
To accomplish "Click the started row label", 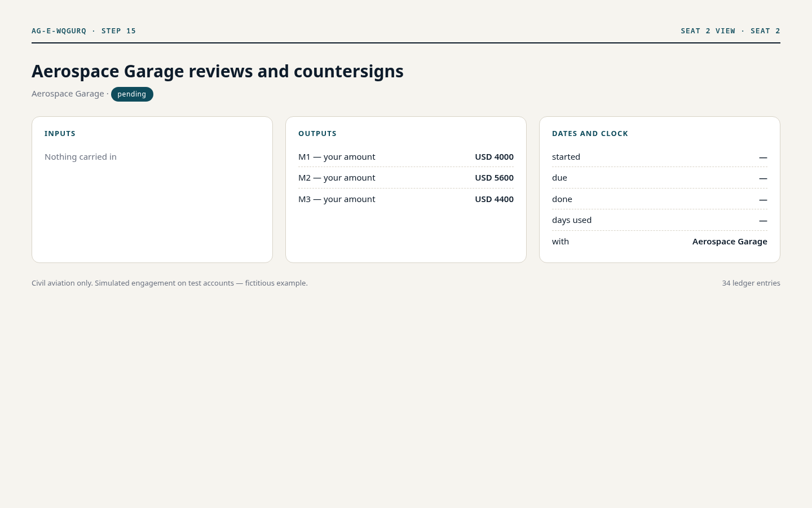I will click(566, 157).
